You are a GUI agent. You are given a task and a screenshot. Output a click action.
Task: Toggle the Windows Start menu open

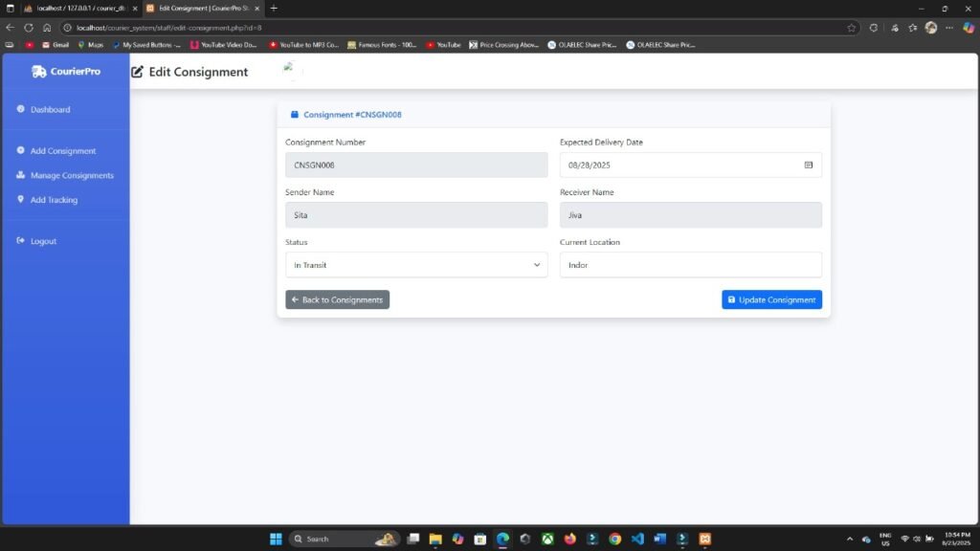[275, 539]
